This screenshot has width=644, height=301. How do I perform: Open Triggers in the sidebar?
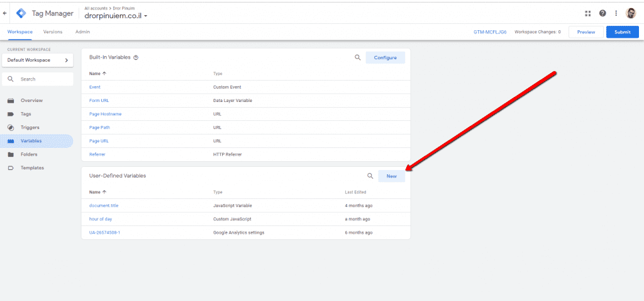coord(30,127)
